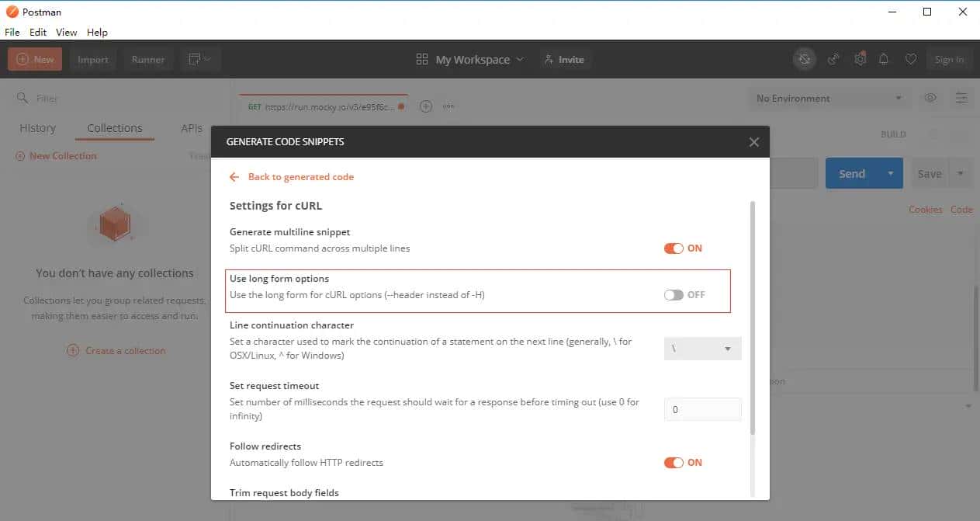Close the Generate Code Snippets dialog

(753, 142)
